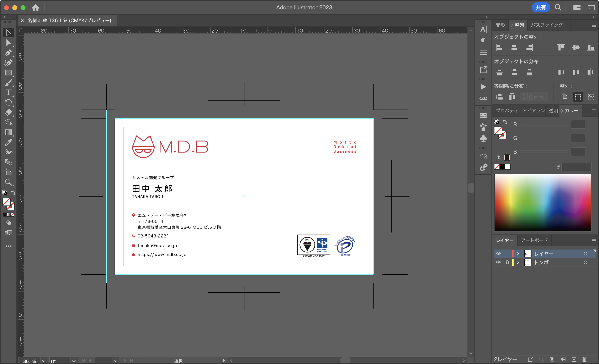599x364 pixels.
Task: Switch to the アピアランス tab
Action: [533, 111]
